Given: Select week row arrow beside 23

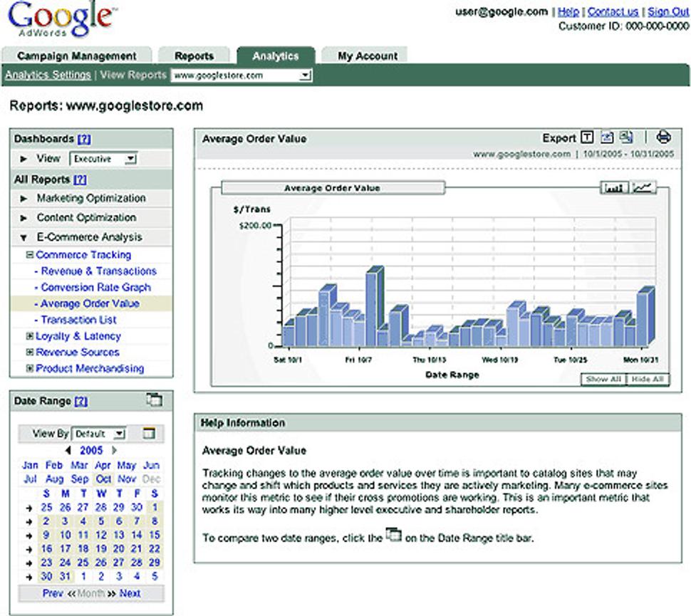Looking at the screenshot, I should (29, 563).
